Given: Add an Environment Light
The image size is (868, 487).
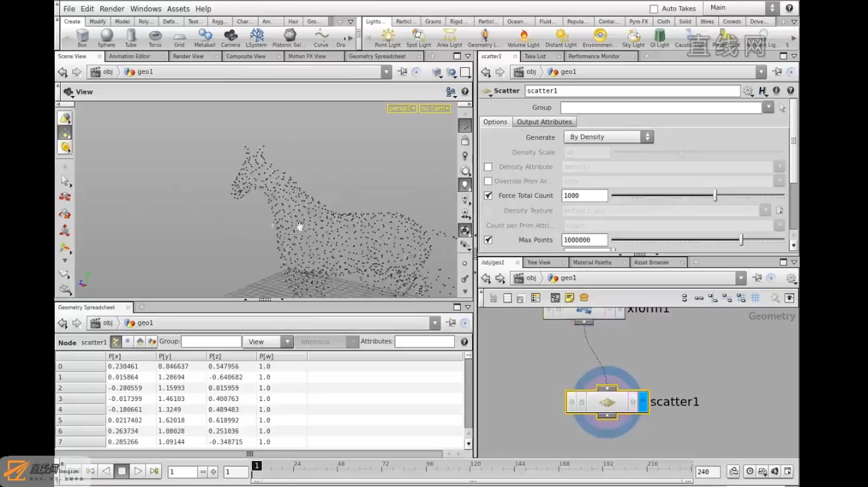Looking at the screenshot, I should [x=599, y=38].
